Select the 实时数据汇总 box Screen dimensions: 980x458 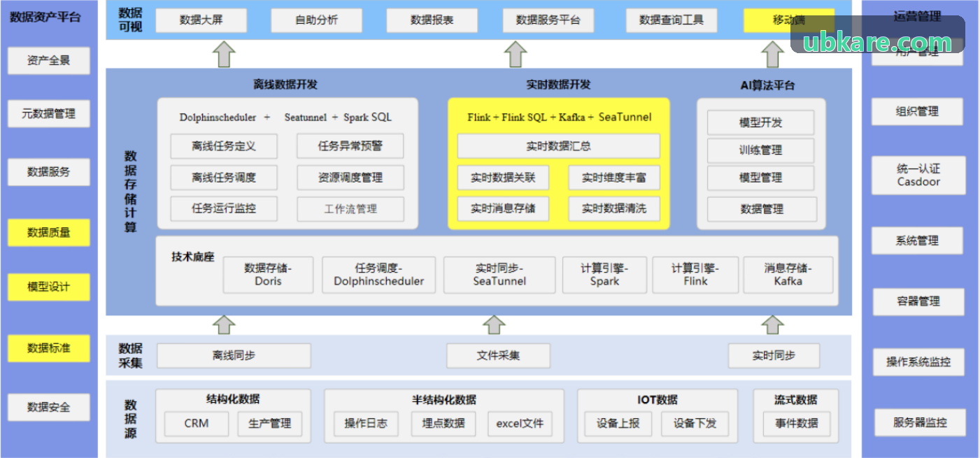coord(559,146)
